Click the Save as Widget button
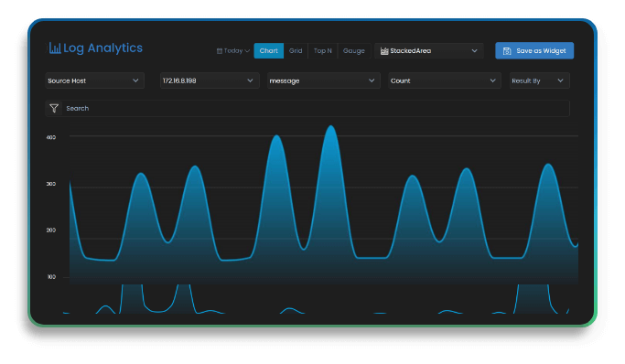The image size is (625, 364). [534, 50]
